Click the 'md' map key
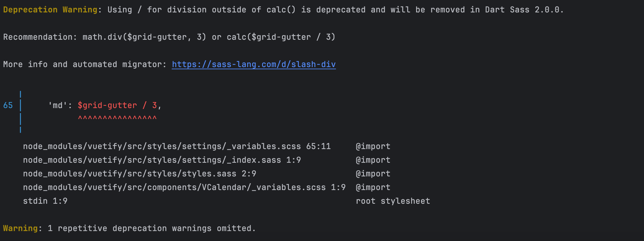The width and height of the screenshot is (644, 241). 57,105
